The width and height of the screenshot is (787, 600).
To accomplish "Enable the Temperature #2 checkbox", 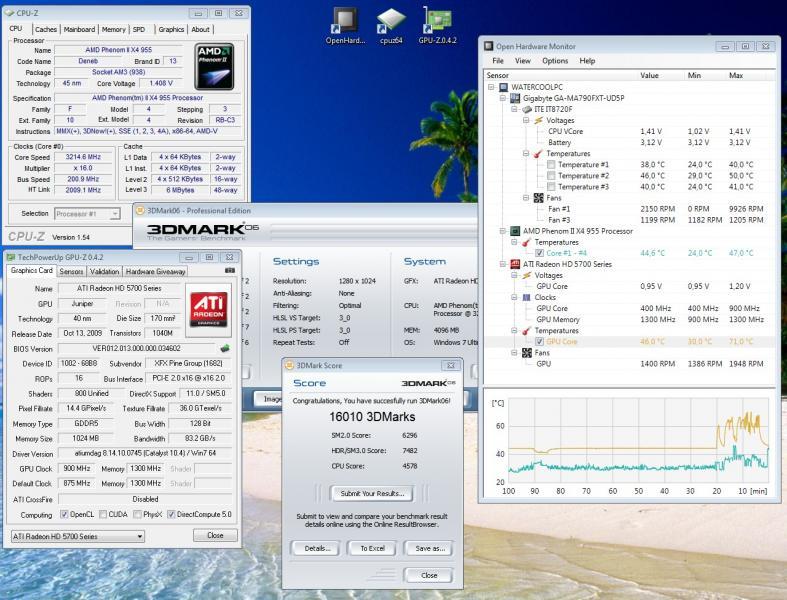I will click(x=551, y=176).
